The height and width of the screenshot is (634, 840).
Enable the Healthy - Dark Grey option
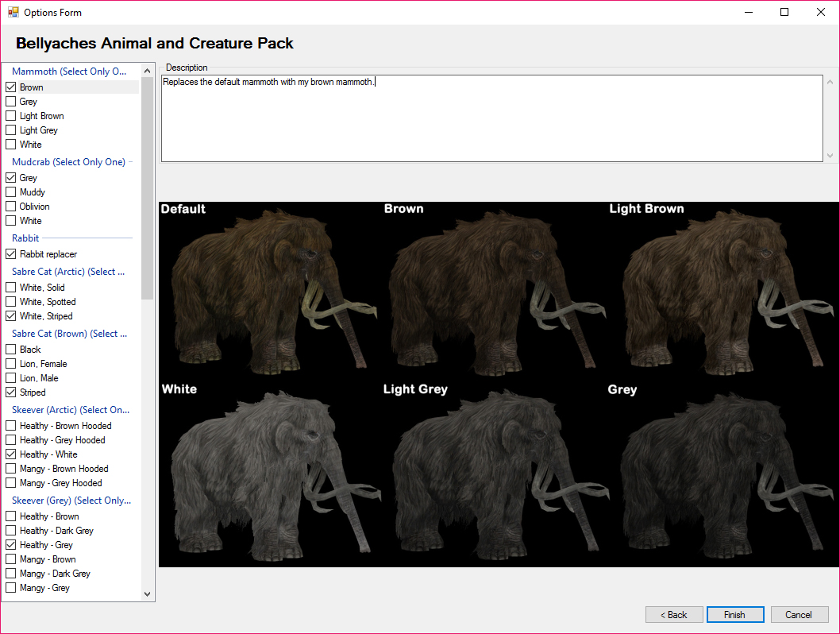[10, 531]
